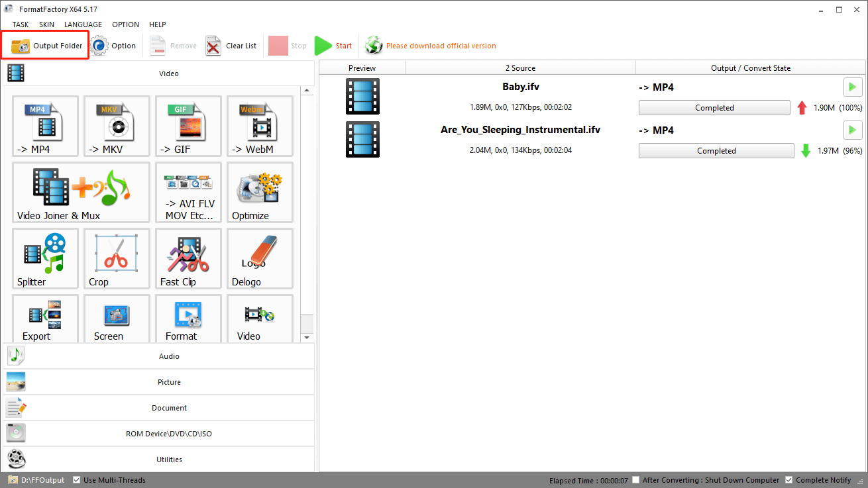Open the TASK menu
The width and height of the screenshot is (868, 488).
pyautogui.click(x=21, y=24)
